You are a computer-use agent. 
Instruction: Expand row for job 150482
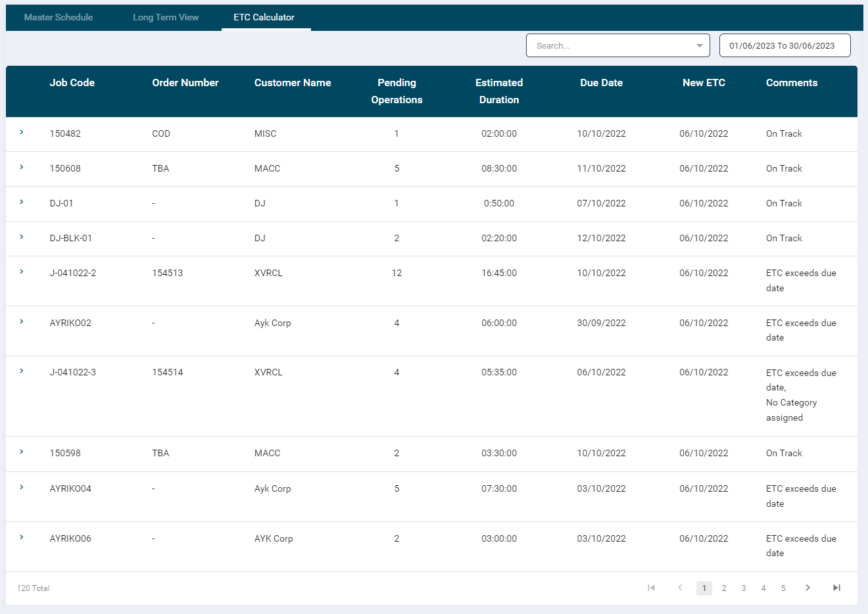(22, 133)
